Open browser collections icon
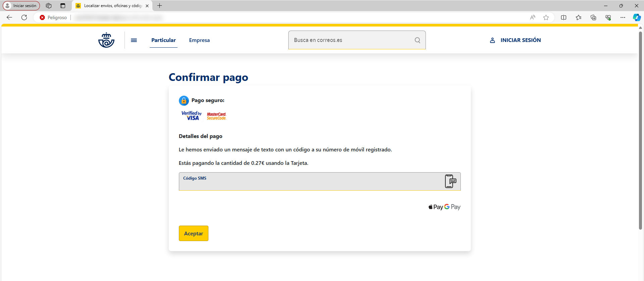 pyautogui.click(x=593, y=17)
